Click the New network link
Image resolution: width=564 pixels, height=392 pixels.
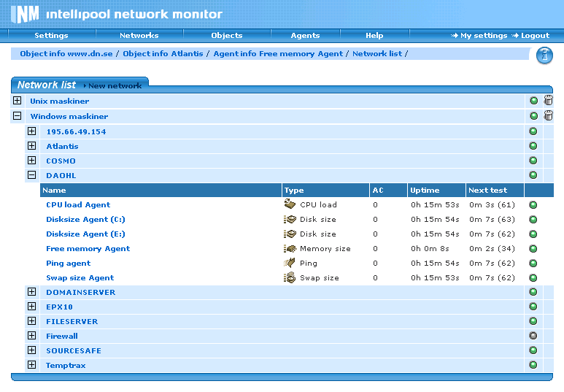pos(115,85)
